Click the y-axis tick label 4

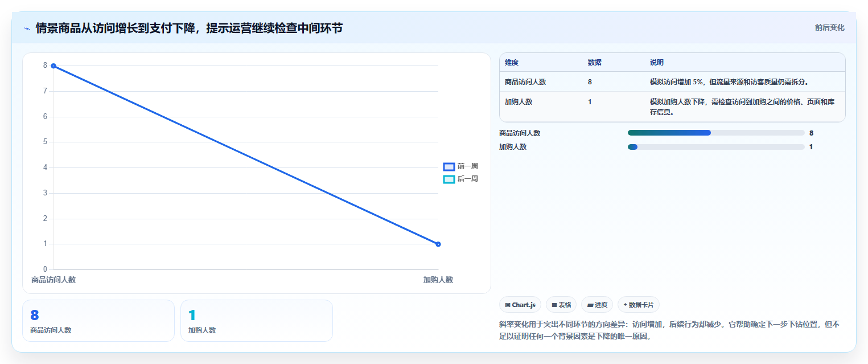click(x=45, y=167)
